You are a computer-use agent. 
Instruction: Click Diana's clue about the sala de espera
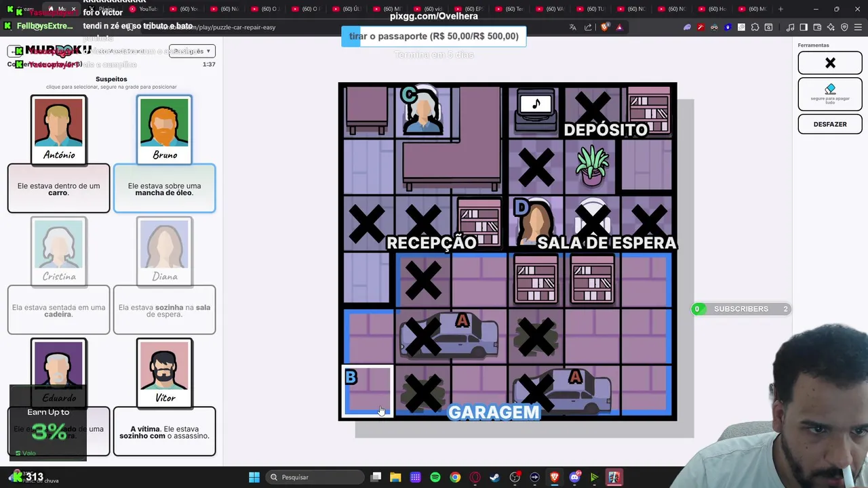pos(164,310)
